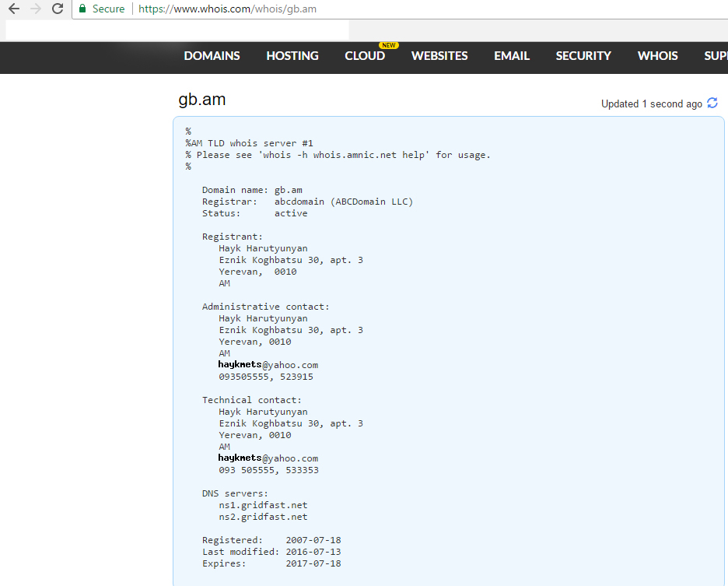
Task: Click the 'Registered: 2007-07-18' line
Action: [x=271, y=540]
